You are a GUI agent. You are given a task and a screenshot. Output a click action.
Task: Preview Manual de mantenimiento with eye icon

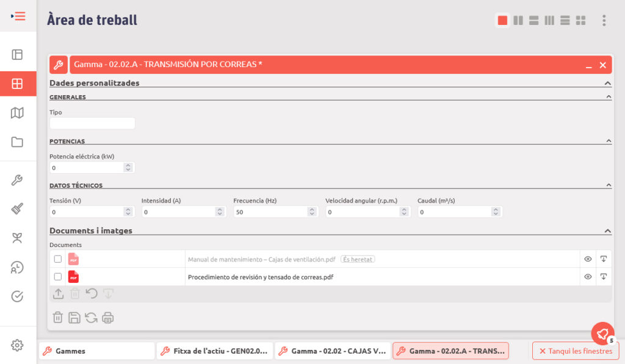[588, 259]
